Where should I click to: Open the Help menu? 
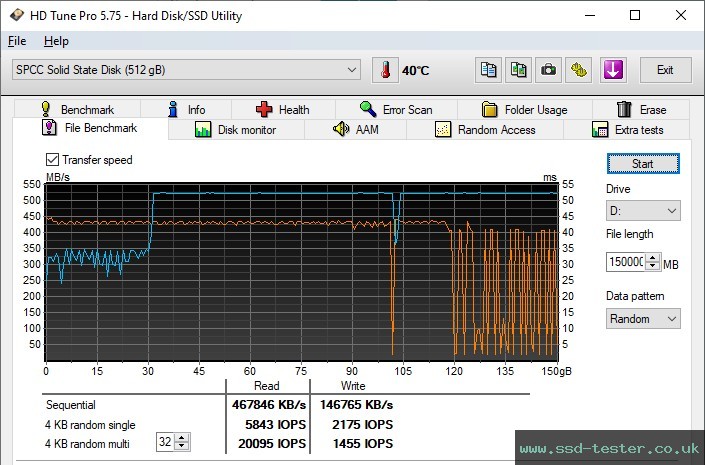(x=56, y=41)
